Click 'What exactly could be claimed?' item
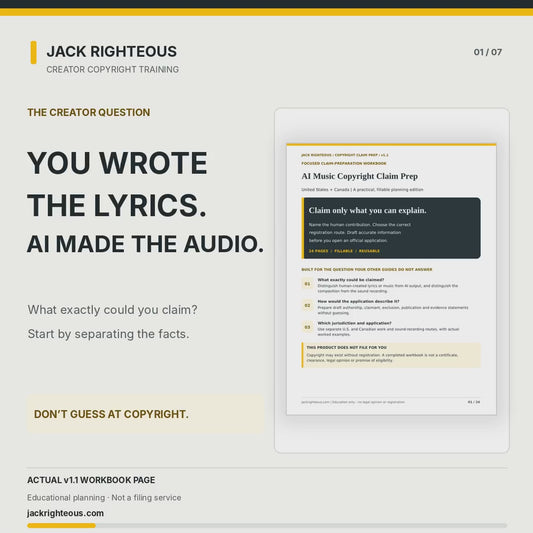Screen dimensions: 533x533 coord(351,280)
